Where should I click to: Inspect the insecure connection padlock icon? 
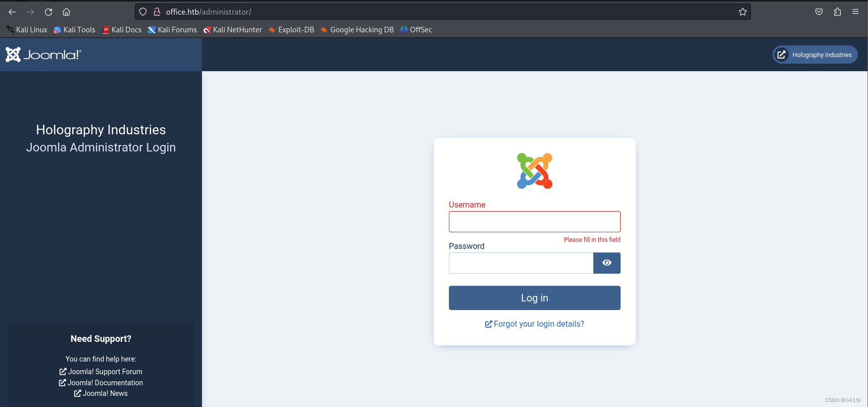pyautogui.click(x=157, y=12)
